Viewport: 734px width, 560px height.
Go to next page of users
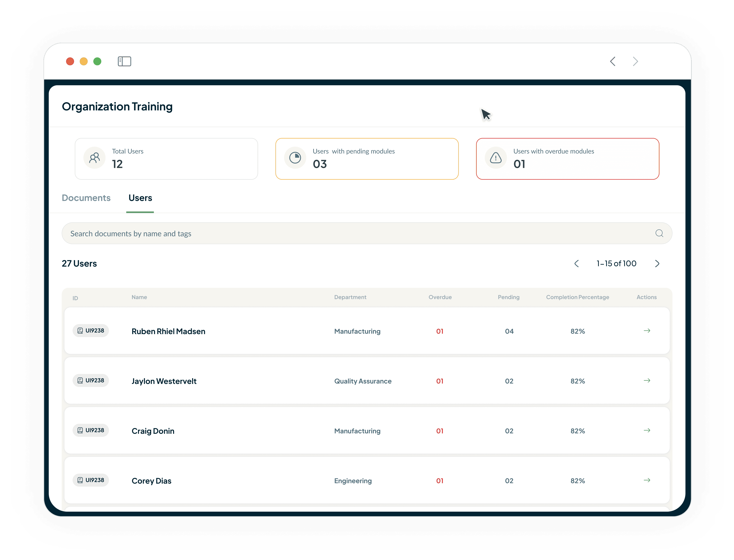[657, 264]
